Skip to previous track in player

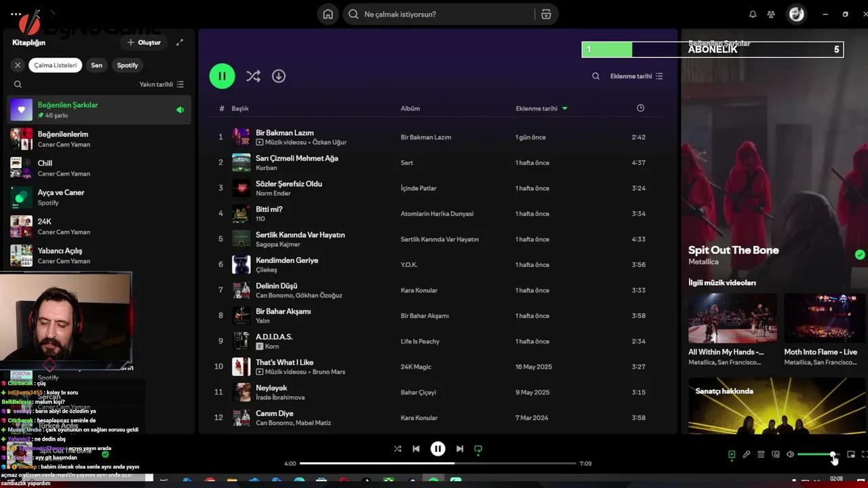point(416,449)
